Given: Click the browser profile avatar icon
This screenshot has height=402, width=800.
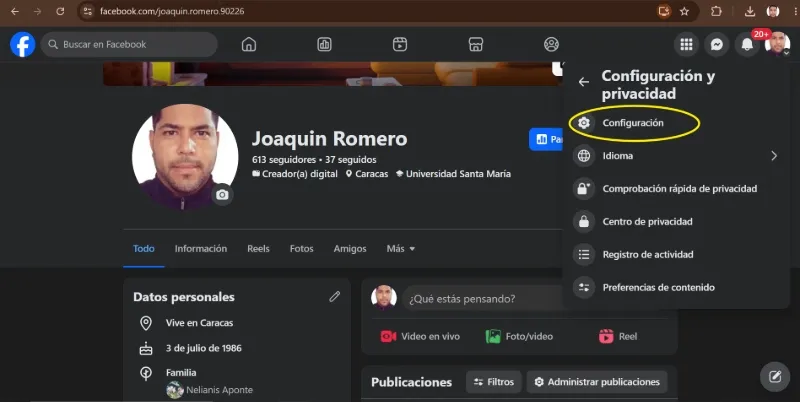Looking at the screenshot, I should [773, 11].
